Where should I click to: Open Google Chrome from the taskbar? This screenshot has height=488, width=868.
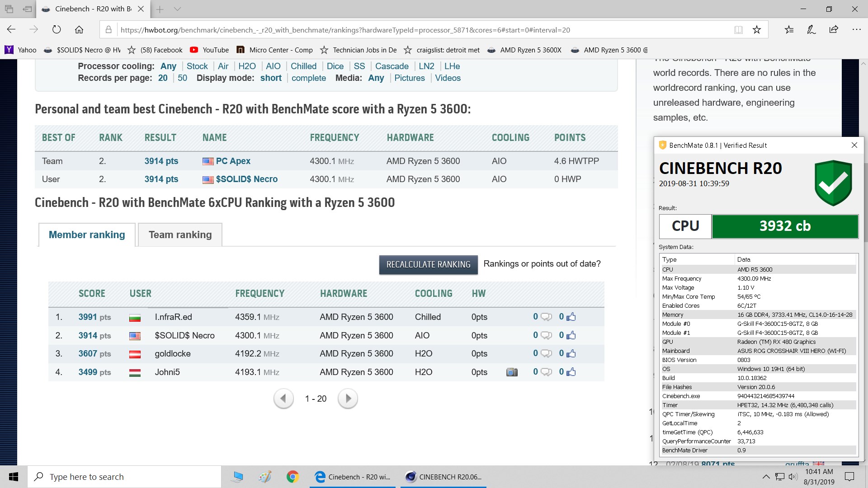[292, 477]
